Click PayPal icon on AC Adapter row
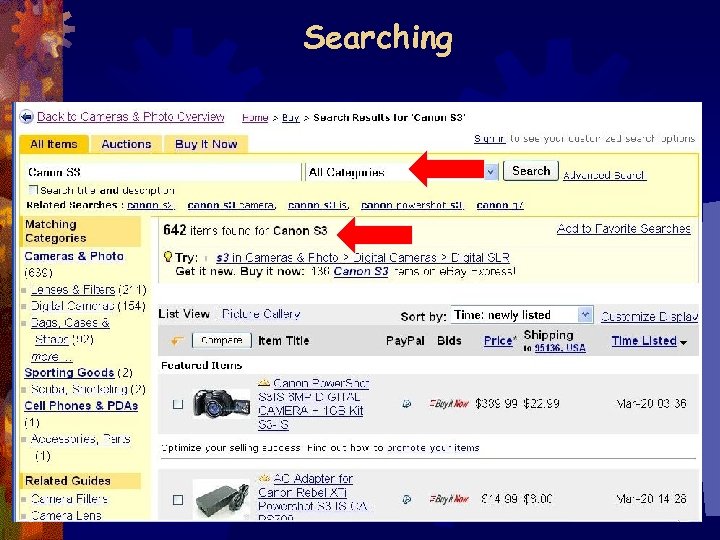Viewport: 720px width, 540px height. (x=406, y=499)
